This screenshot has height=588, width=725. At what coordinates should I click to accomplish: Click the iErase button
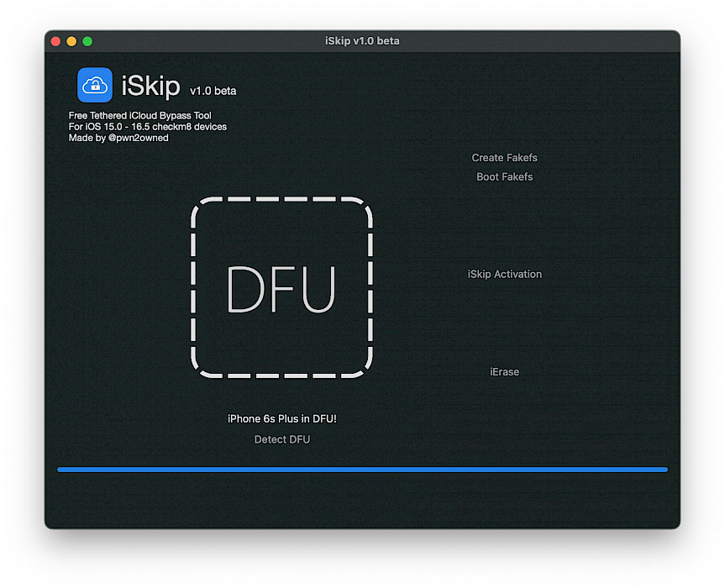pos(504,371)
